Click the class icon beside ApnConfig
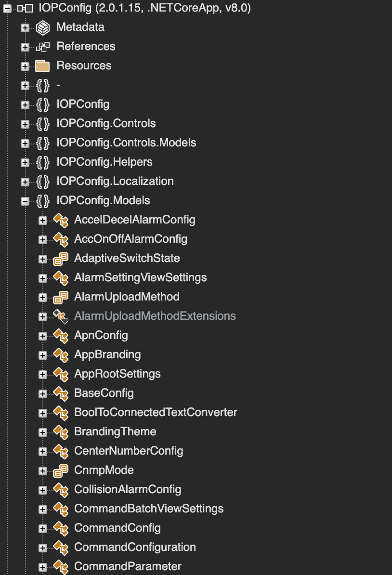Image resolution: width=392 pixels, height=575 pixels. pos(61,336)
